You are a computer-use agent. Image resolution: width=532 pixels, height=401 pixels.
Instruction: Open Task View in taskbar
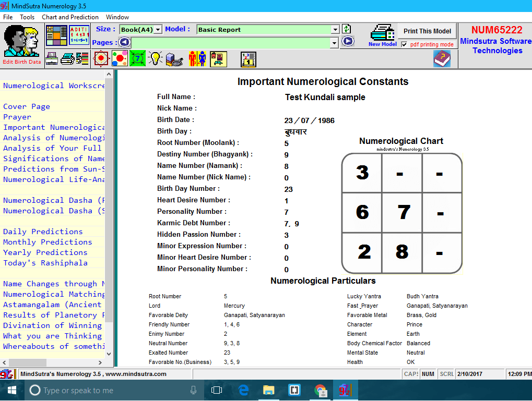[217, 391]
